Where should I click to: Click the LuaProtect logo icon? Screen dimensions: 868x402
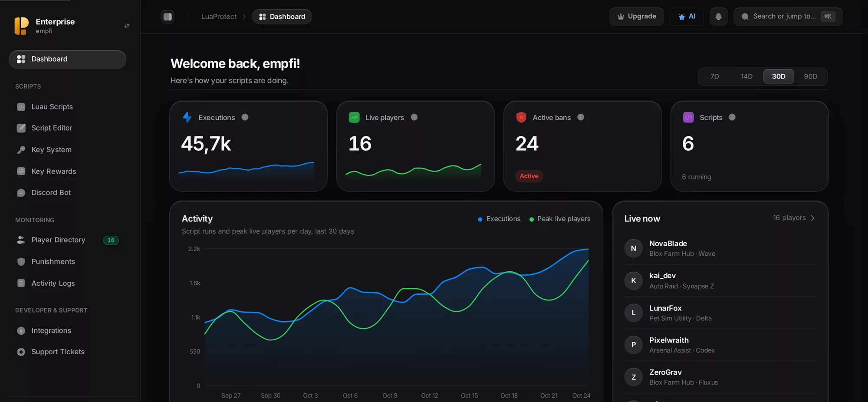point(21,26)
